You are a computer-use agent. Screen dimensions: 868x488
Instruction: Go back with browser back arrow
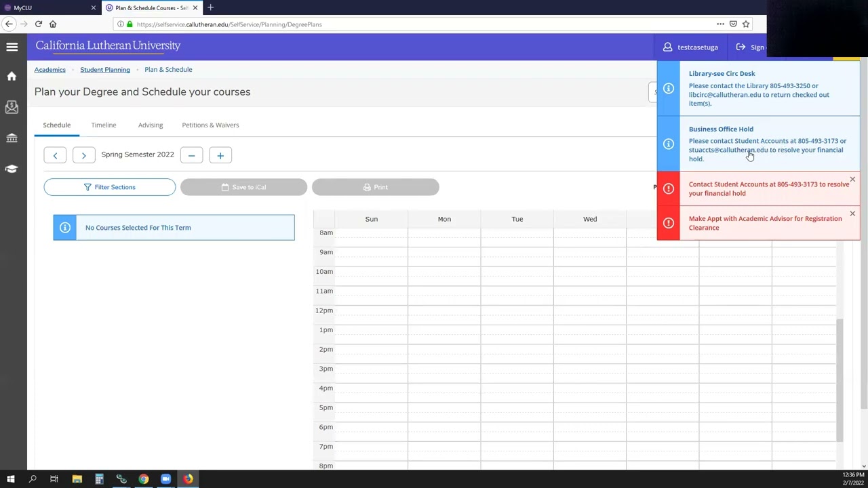pyautogui.click(x=9, y=24)
